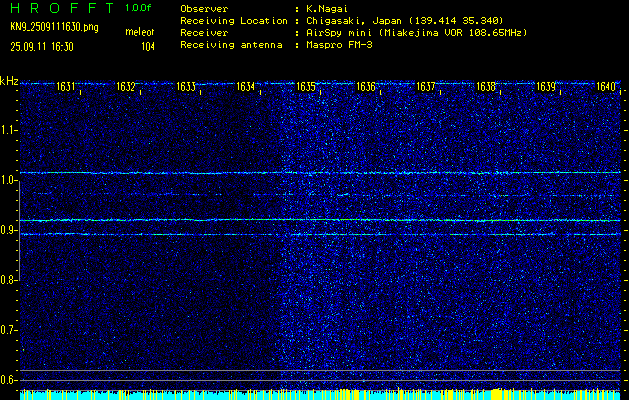Click the filename KN9_2509111630.png
Image resolution: width=629 pixels, height=400 pixels.
54,27
